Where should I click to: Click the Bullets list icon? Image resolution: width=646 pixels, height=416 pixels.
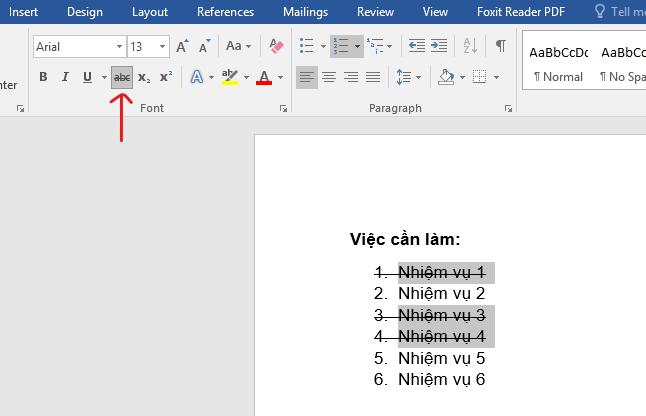click(x=307, y=46)
